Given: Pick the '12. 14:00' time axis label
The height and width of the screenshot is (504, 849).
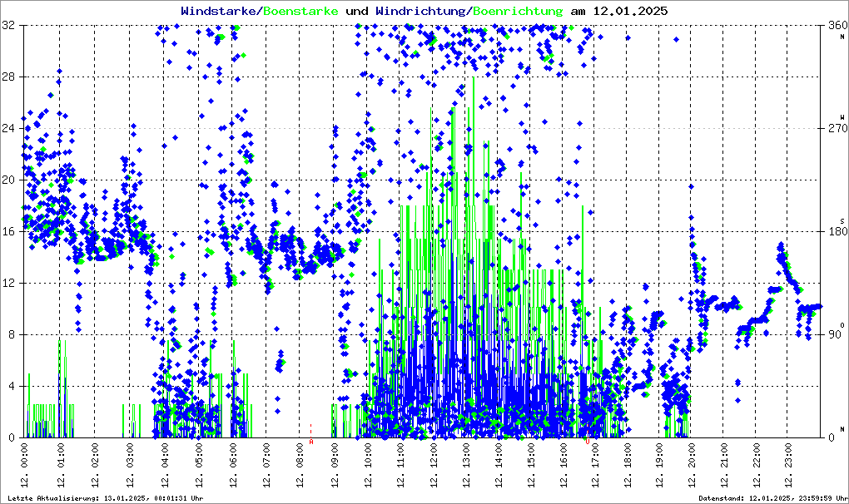Looking at the screenshot, I should click(x=499, y=466).
